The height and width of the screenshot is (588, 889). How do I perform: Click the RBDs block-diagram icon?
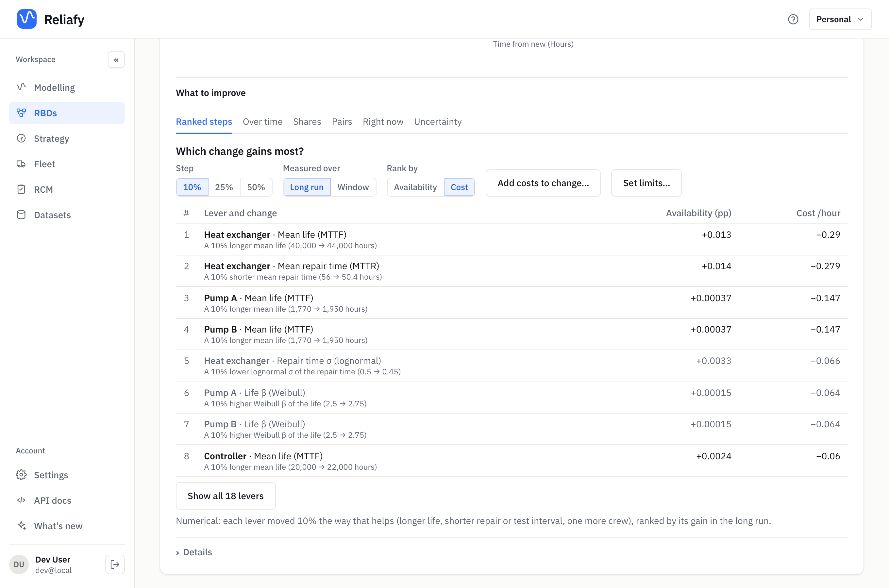(x=21, y=112)
